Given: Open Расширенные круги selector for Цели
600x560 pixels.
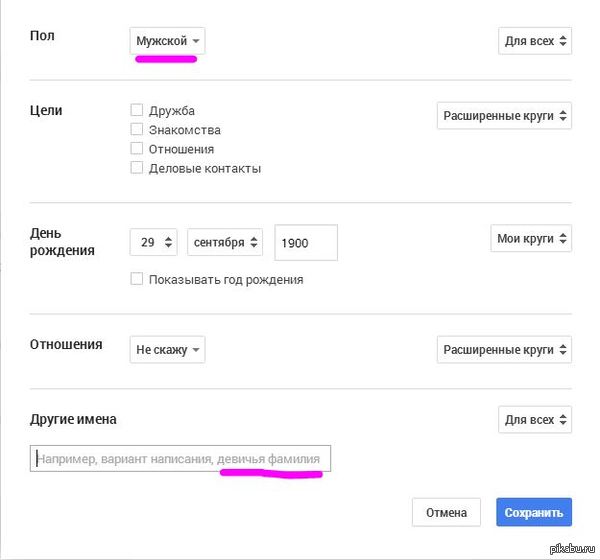Looking at the screenshot, I should (x=505, y=116).
